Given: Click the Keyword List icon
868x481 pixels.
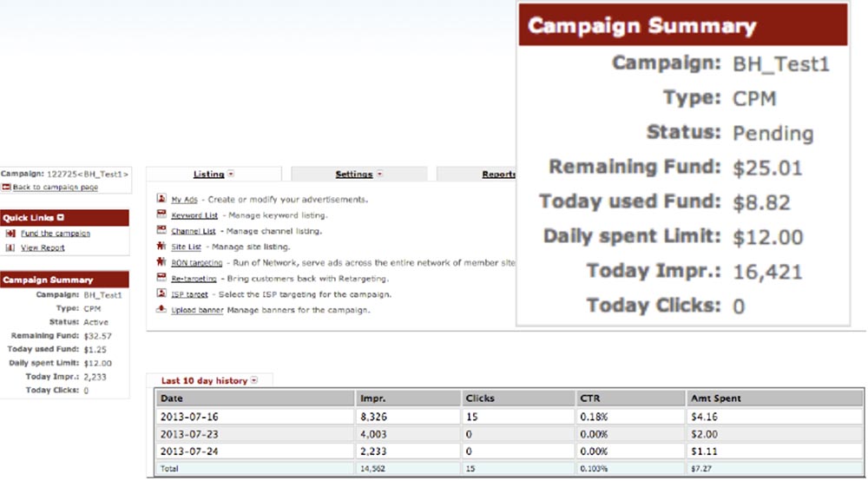Looking at the screenshot, I should pyautogui.click(x=161, y=214).
